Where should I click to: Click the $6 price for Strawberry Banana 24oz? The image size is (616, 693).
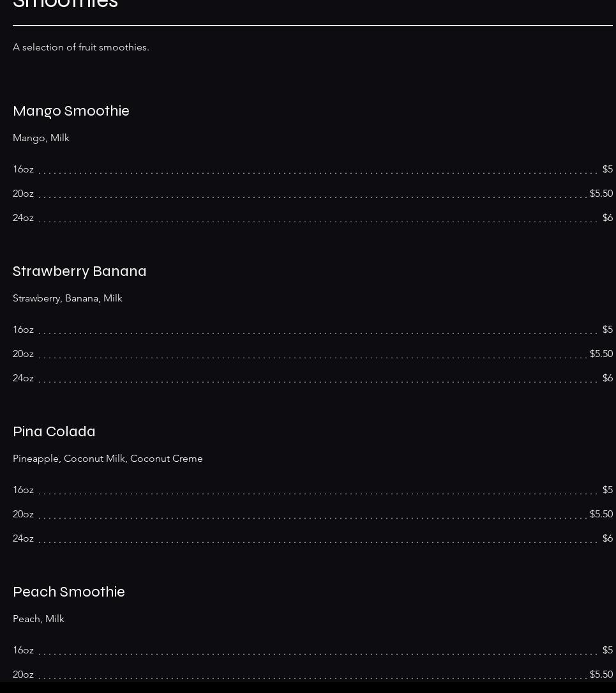coord(607,378)
